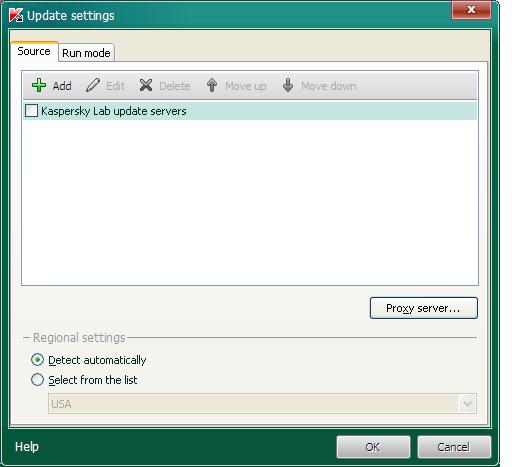The height and width of the screenshot is (467, 512).
Task: Select the Source tab
Action: click(x=34, y=51)
